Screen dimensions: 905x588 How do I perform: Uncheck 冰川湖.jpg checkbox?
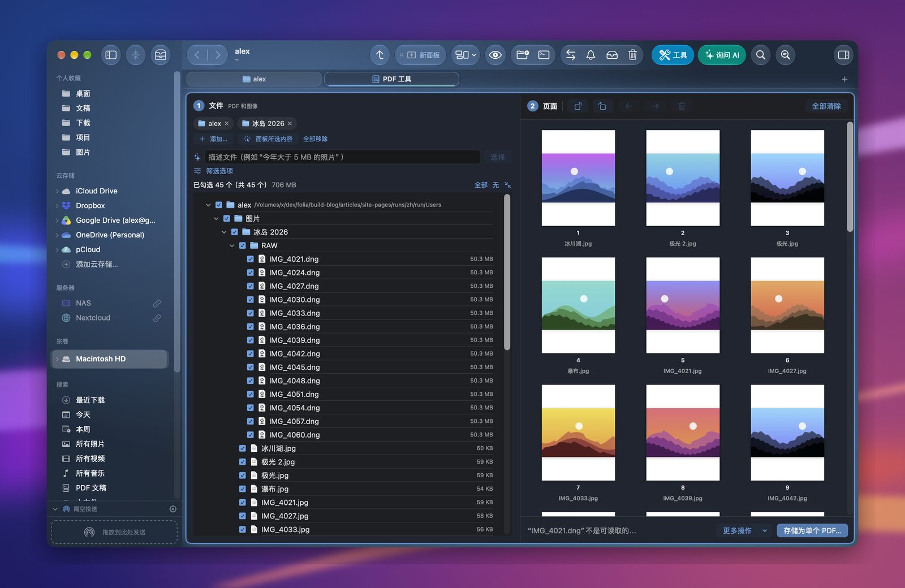click(242, 448)
